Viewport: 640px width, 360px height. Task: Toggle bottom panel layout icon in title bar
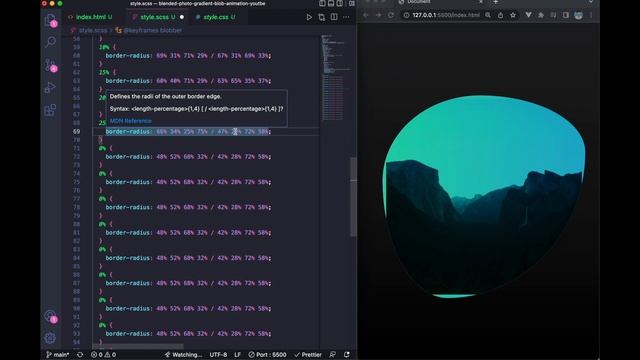[331, 4]
